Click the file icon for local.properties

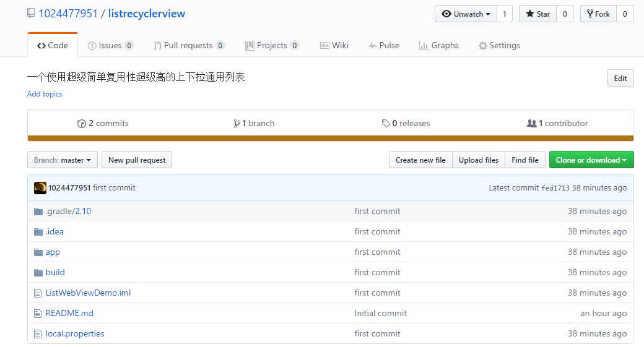pos(38,334)
